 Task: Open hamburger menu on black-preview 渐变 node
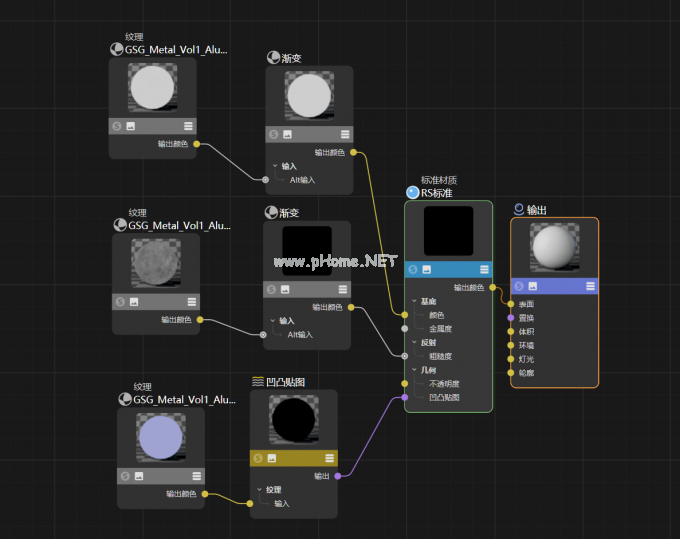point(343,289)
